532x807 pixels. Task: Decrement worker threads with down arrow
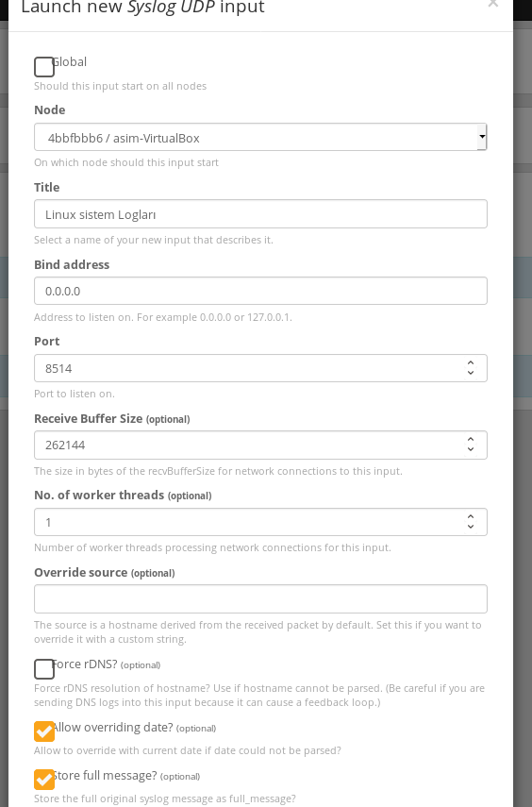471,527
